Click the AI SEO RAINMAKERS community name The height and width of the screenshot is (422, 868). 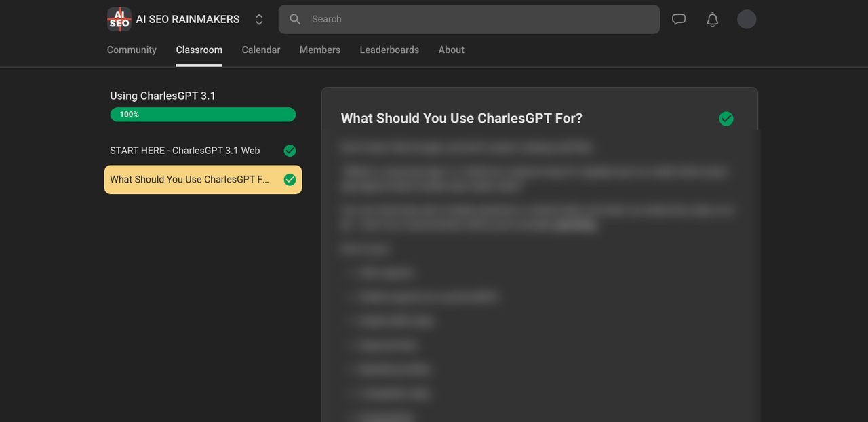pos(188,19)
